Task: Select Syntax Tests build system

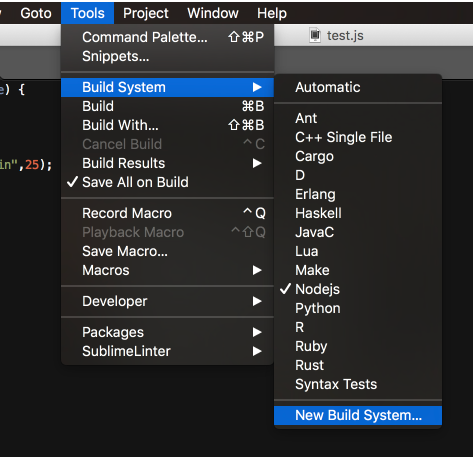Action: tap(358, 384)
